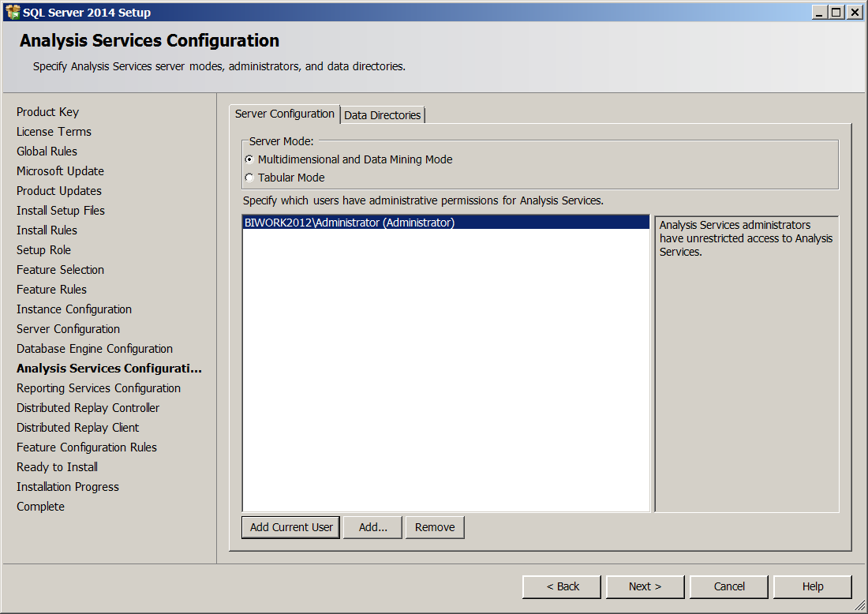
Task: Open the Server Configuration tab
Action: point(284,114)
